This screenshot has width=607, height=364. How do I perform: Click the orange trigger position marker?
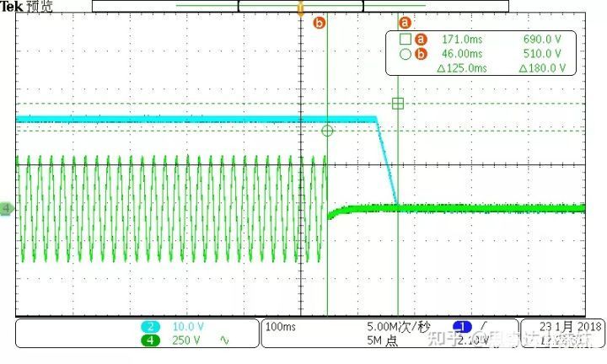pos(300,8)
